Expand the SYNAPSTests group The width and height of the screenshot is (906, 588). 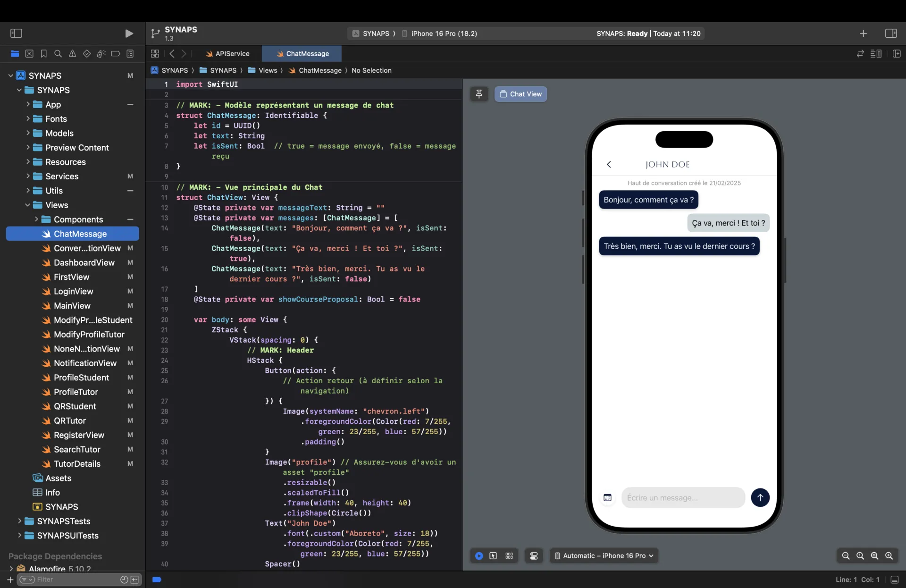click(x=19, y=521)
